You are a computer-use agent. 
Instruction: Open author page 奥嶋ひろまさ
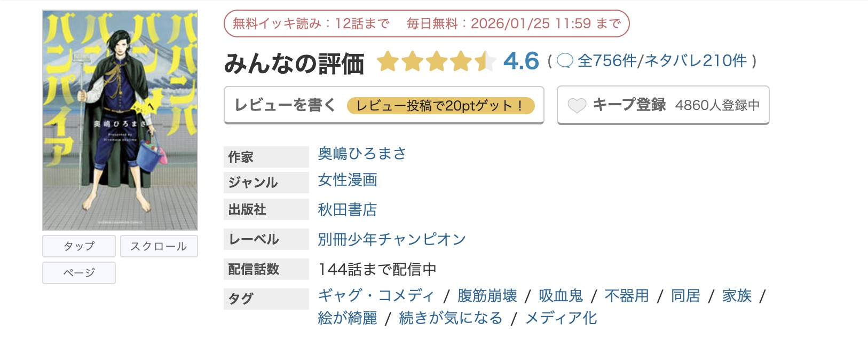coord(361,154)
